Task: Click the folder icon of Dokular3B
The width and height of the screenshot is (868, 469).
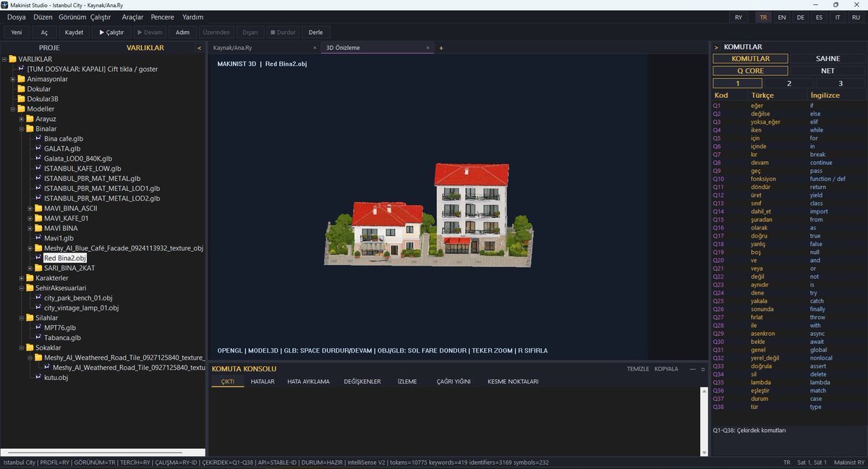Action: [x=21, y=98]
